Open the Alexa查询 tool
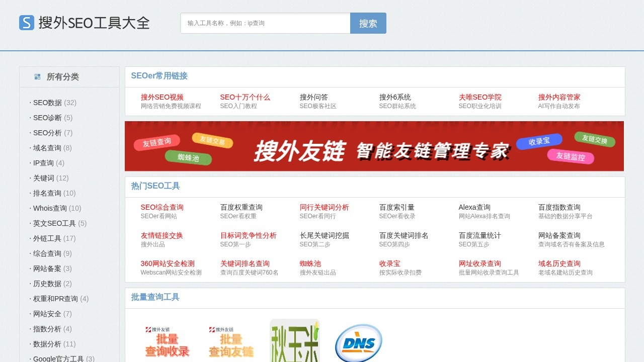Viewport: 644px width, 362px height. (474, 207)
